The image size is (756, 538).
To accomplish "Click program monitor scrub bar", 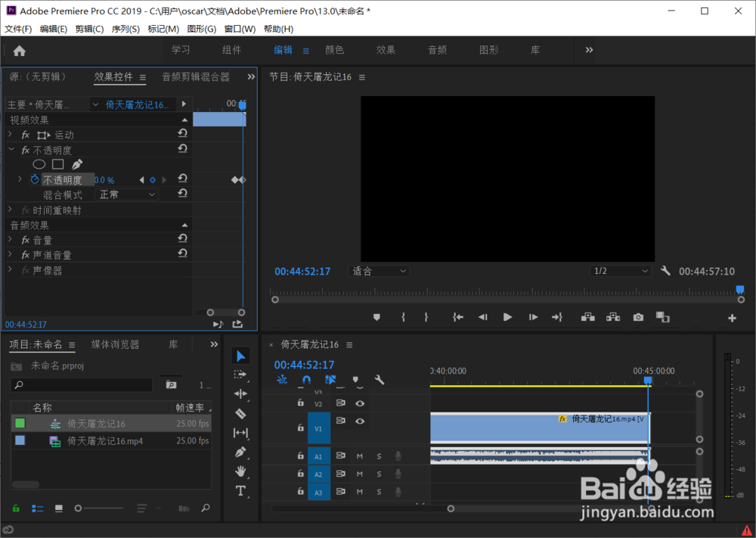I will 508,300.
